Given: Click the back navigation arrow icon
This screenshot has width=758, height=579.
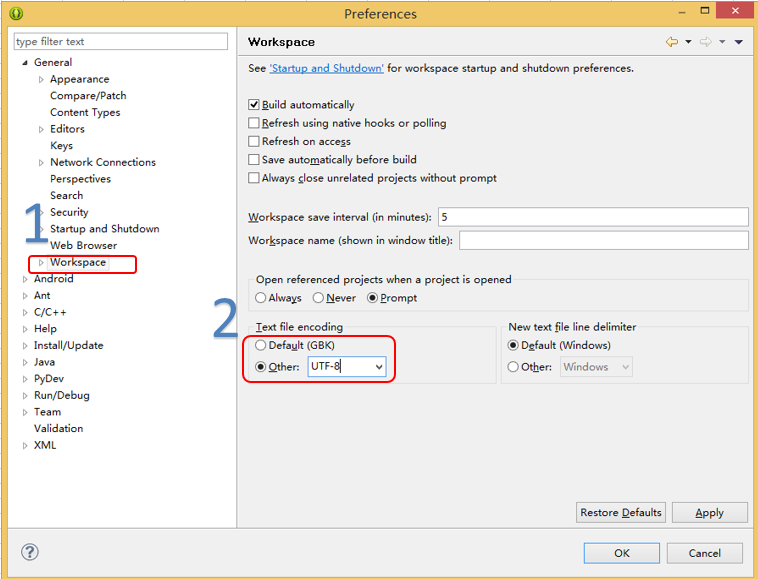Looking at the screenshot, I should pyautogui.click(x=671, y=42).
